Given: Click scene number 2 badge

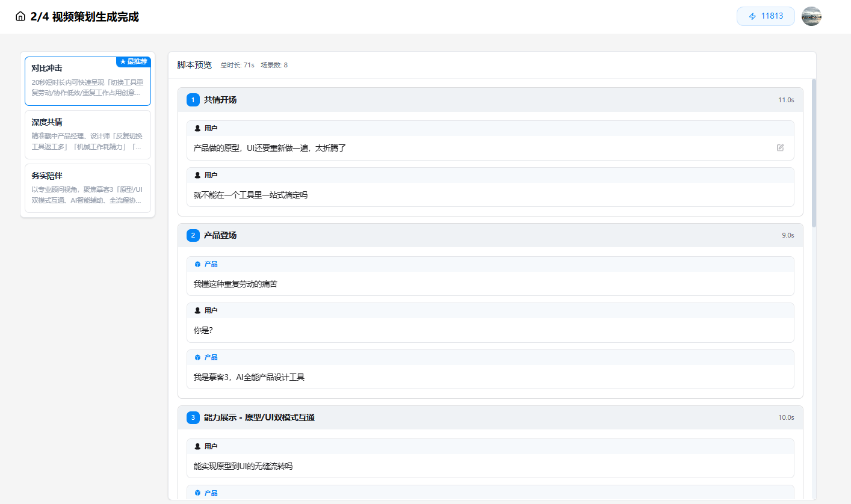Looking at the screenshot, I should click(x=193, y=235).
